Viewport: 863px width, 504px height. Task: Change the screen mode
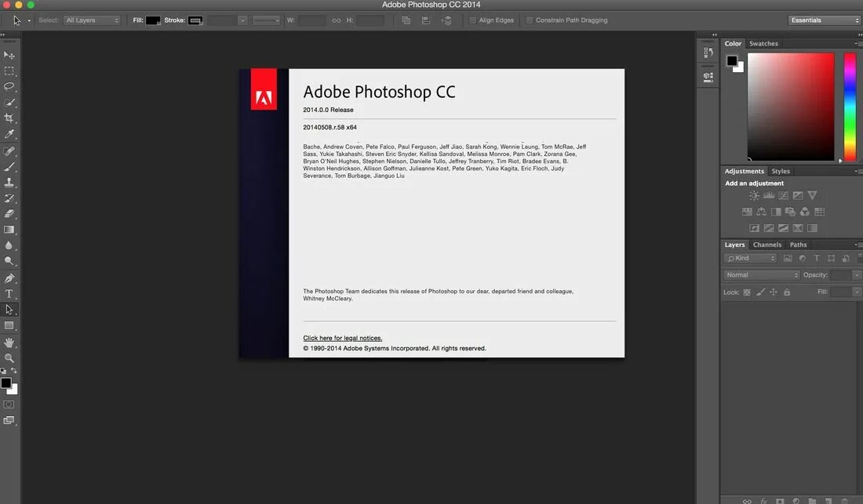[9, 420]
